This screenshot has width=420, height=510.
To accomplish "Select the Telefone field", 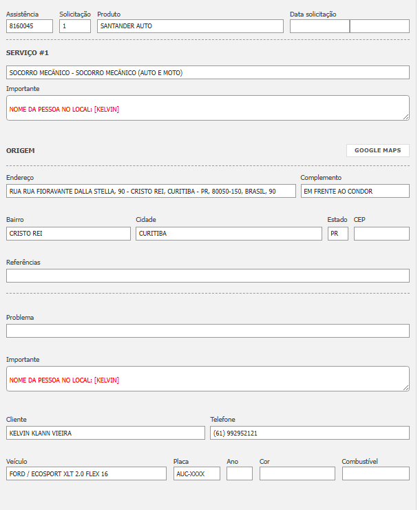I will coord(310,433).
